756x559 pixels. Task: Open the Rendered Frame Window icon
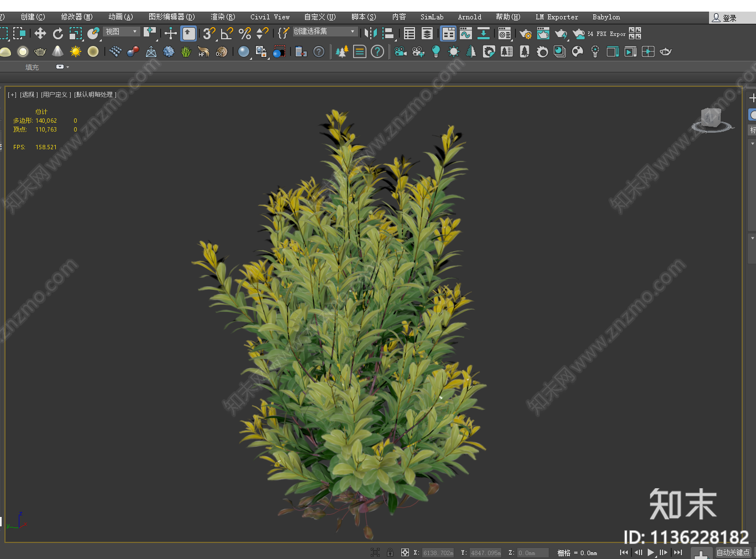click(x=543, y=34)
